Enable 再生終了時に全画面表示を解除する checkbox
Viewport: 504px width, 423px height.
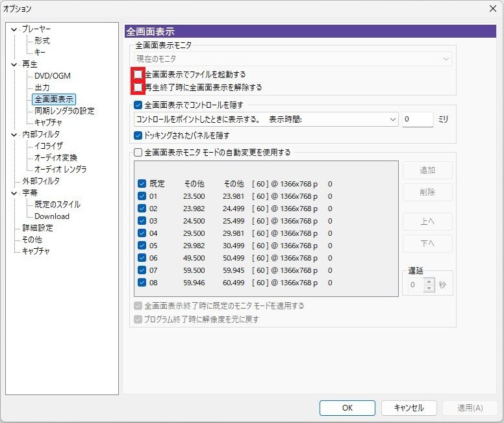tap(138, 87)
